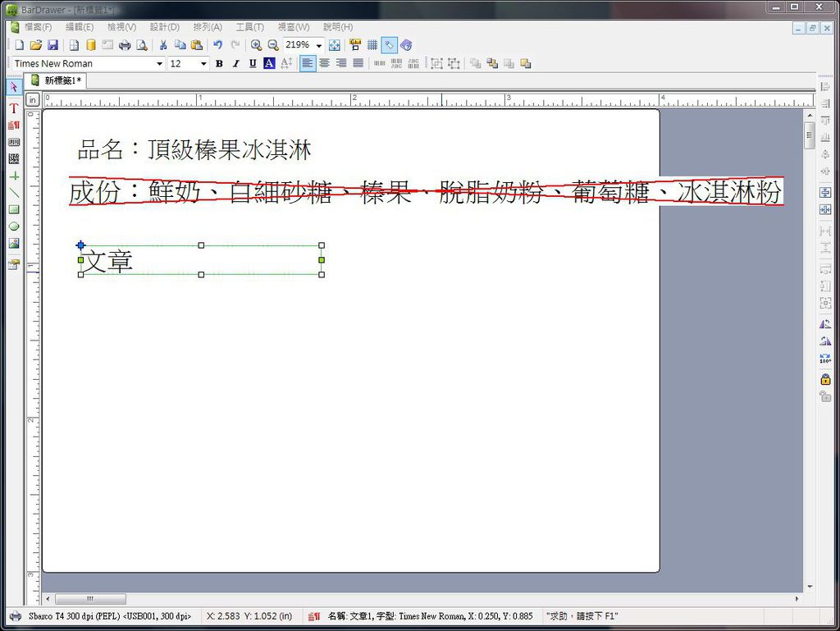The image size is (840, 631).
Task: Toggle inverse text color A button
Action: (269, 63)
